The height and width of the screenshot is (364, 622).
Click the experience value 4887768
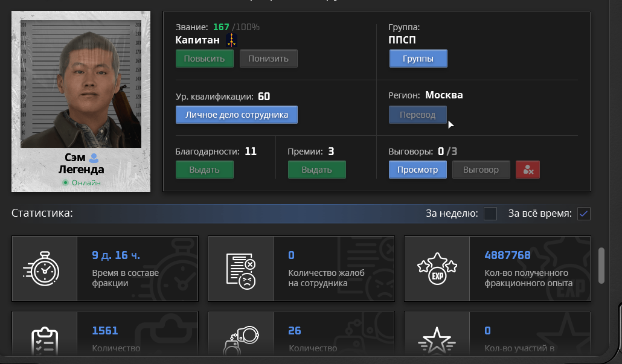coord(507,255)
